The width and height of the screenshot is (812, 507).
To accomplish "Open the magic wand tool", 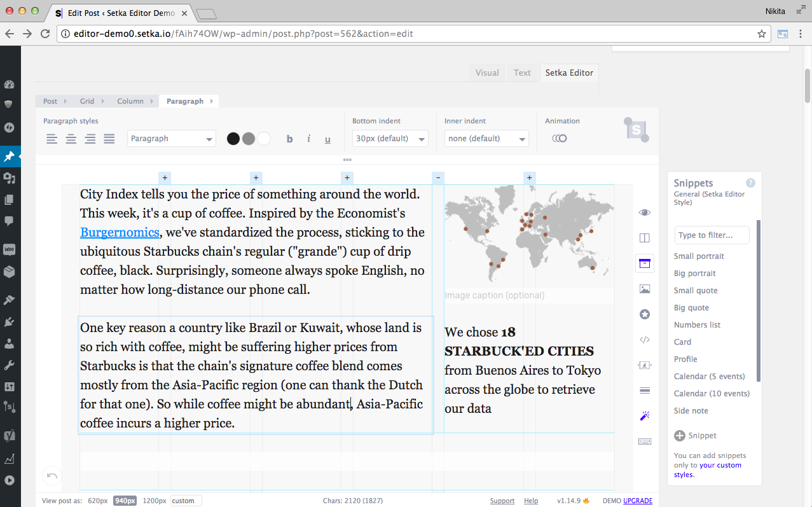I will point(645,416).
